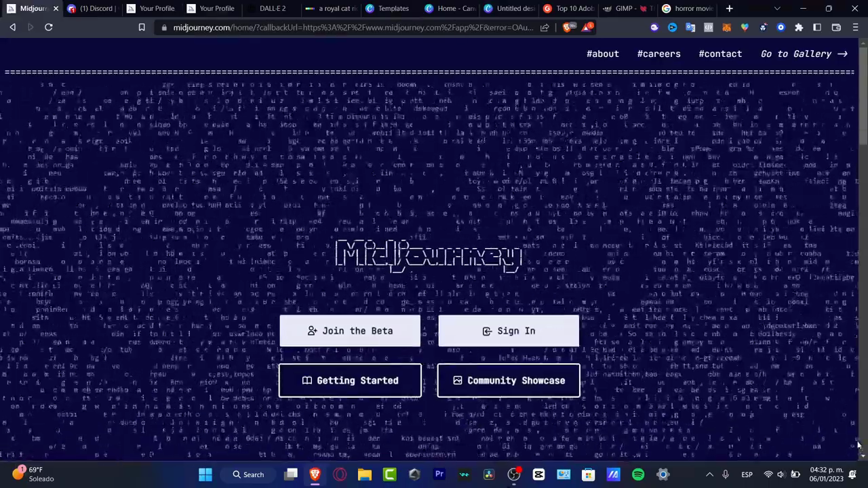Switch to the a royal cat tab
This screenshot has width=868, height=488.
coord(332,9)
